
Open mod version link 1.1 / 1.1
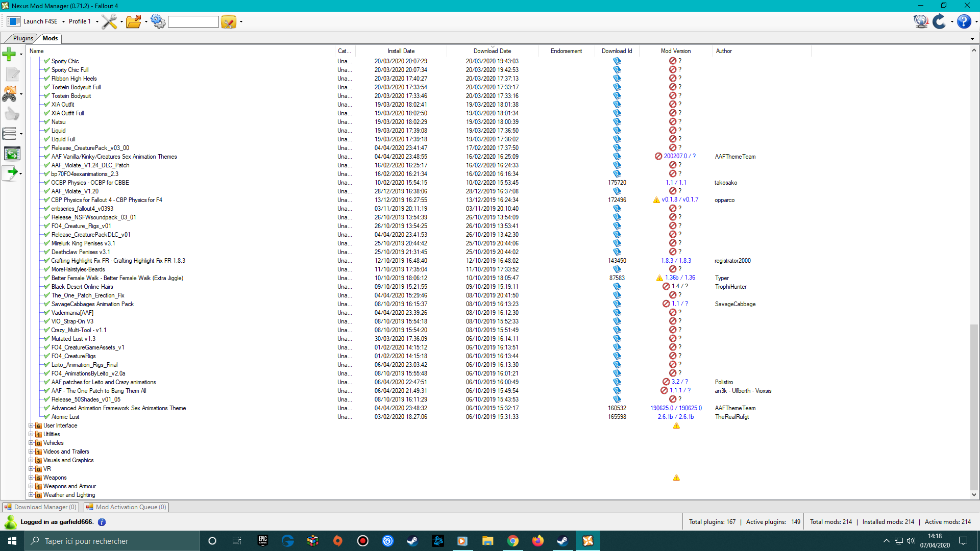[x=676, y=183]
